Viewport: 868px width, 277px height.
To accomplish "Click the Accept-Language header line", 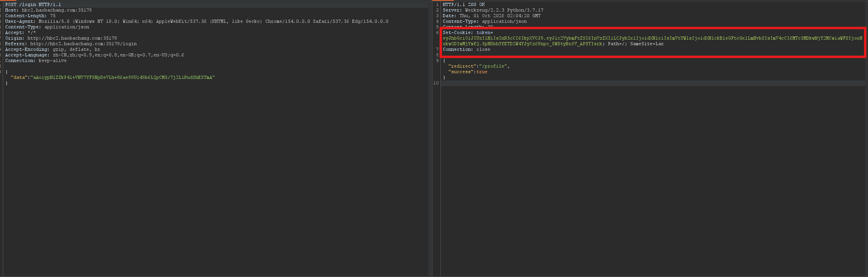I will pos(95,55).
